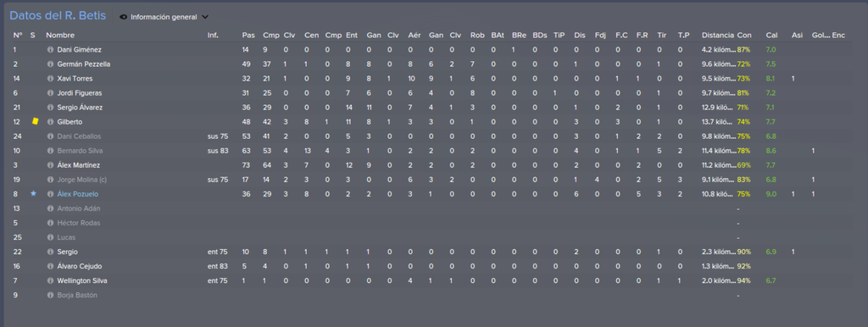The width and height of the screenshot is (868, 327).
Task: Sort table by Aér column
Action: [414, 36]
